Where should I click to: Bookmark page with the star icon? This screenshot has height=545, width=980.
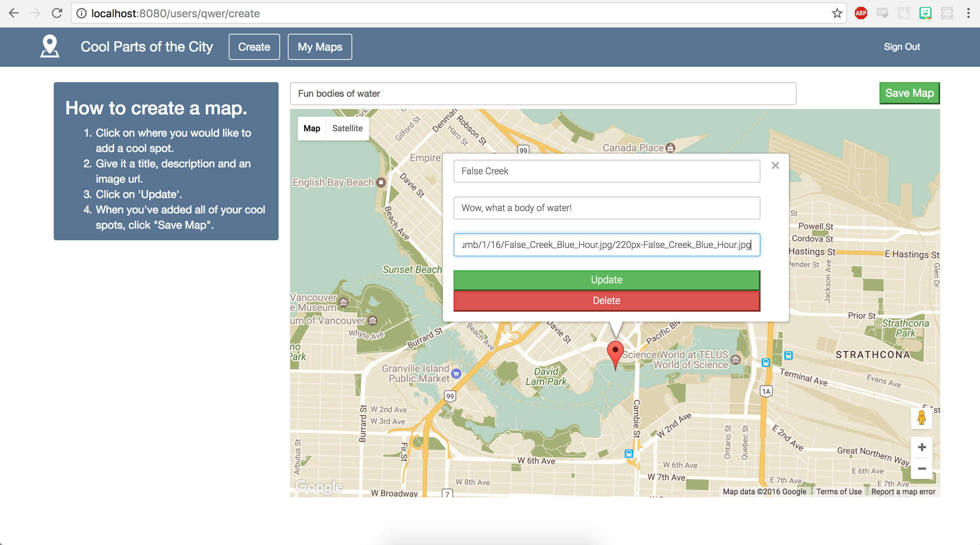pos(837,13)
